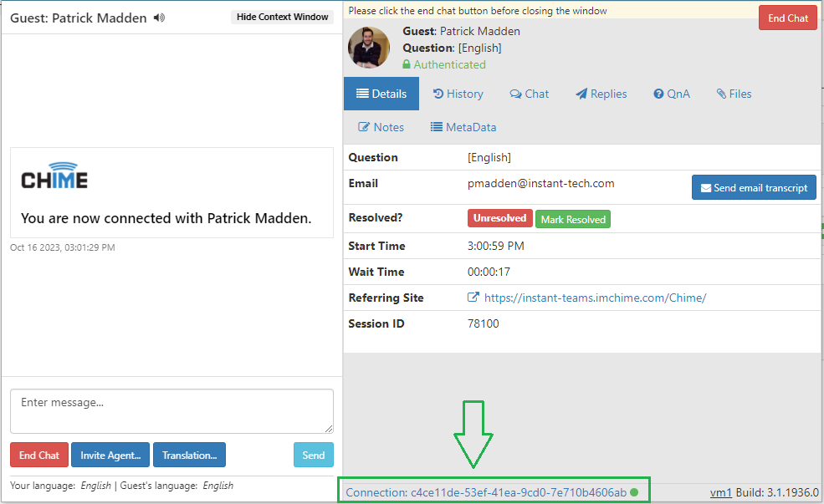Open the Translation options
This screenshot has width=824, height=504.
(189, 455)
